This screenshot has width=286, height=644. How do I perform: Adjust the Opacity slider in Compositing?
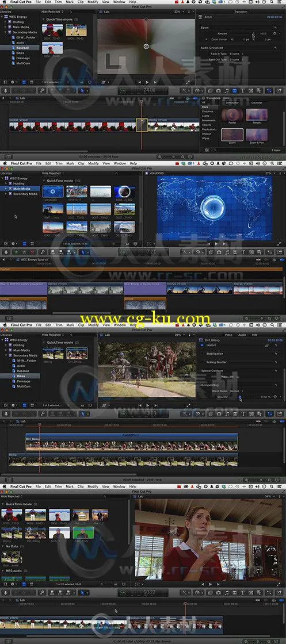pyautogui.click(x=240, y=397)
